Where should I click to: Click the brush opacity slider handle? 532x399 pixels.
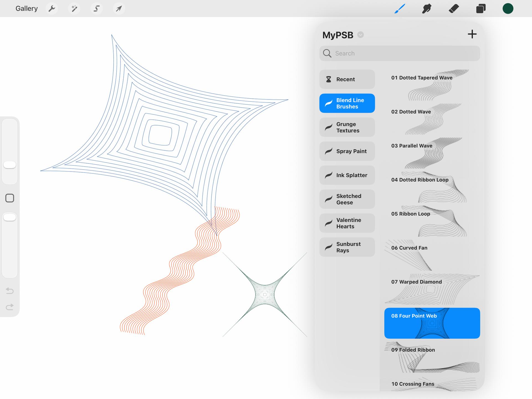point(10,217)
